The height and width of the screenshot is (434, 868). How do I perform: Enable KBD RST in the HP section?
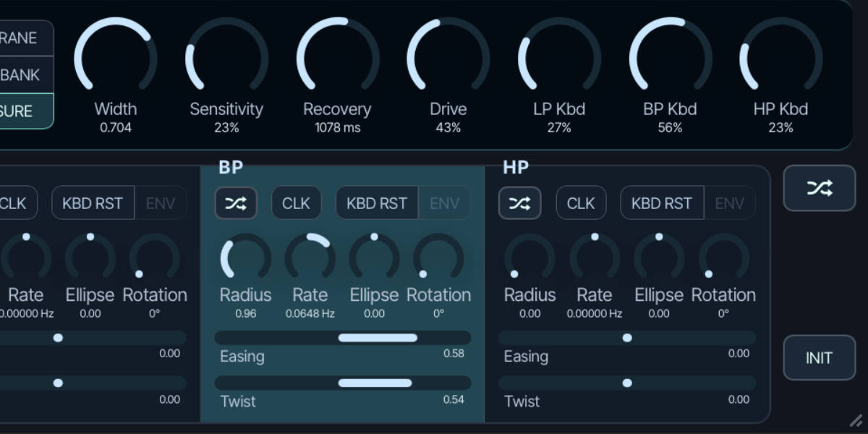pos(662,203)
